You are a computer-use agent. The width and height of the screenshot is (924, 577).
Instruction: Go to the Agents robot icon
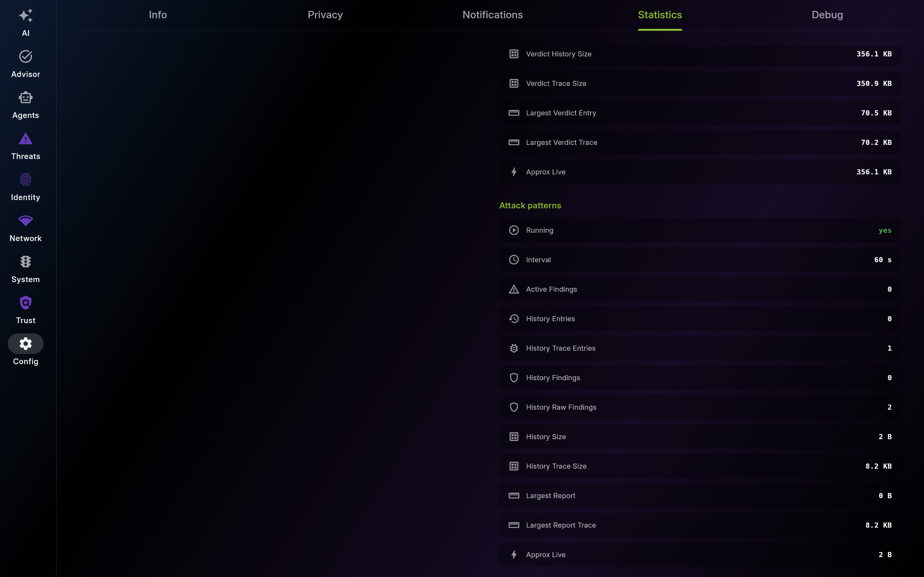[x=26, y=98]
